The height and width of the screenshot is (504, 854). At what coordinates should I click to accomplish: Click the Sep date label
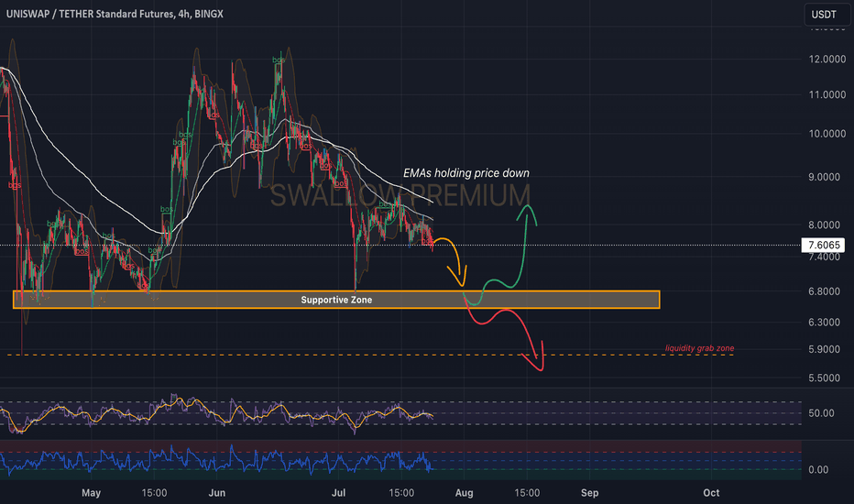pos(589,493)
